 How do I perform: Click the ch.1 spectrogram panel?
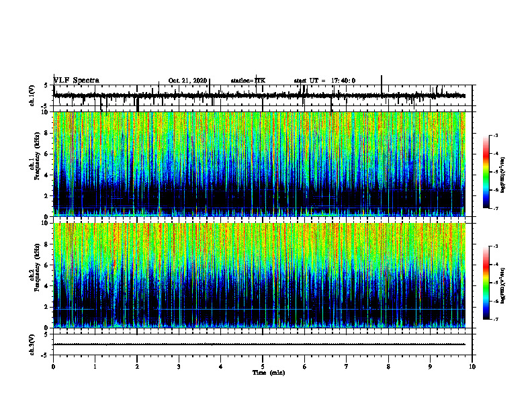tap(259, 164)
